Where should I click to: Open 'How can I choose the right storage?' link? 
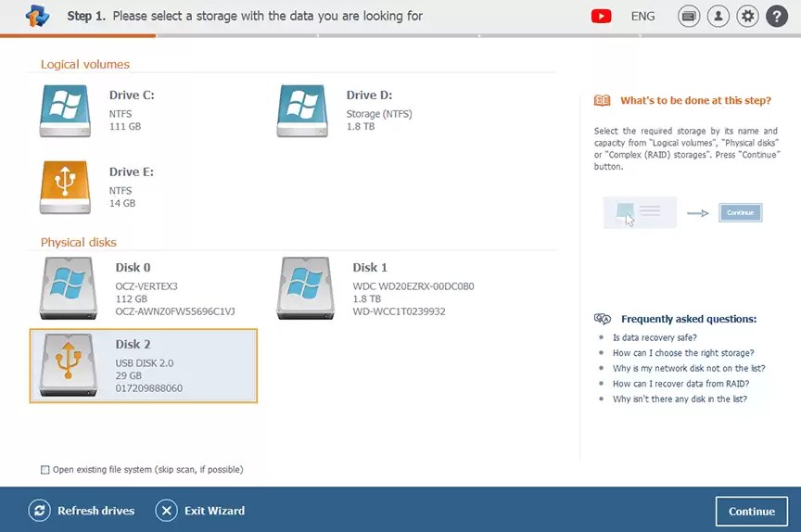(x=683, y=353)
